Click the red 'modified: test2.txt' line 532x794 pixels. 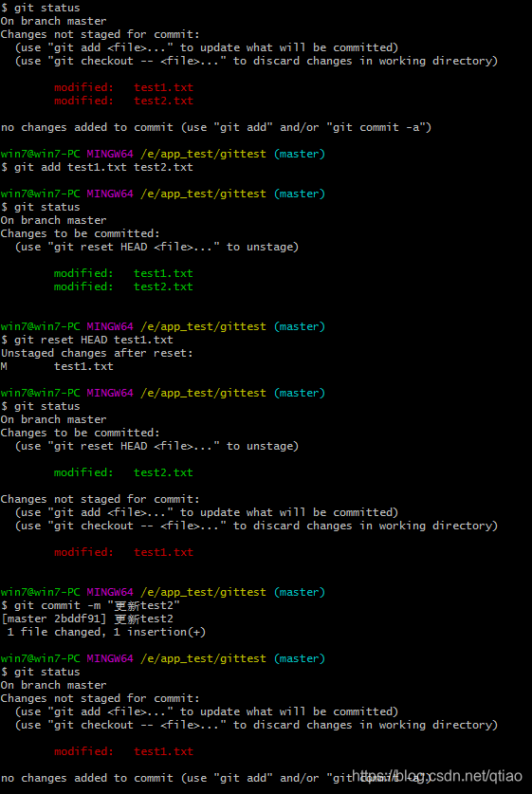pos(123,101)
